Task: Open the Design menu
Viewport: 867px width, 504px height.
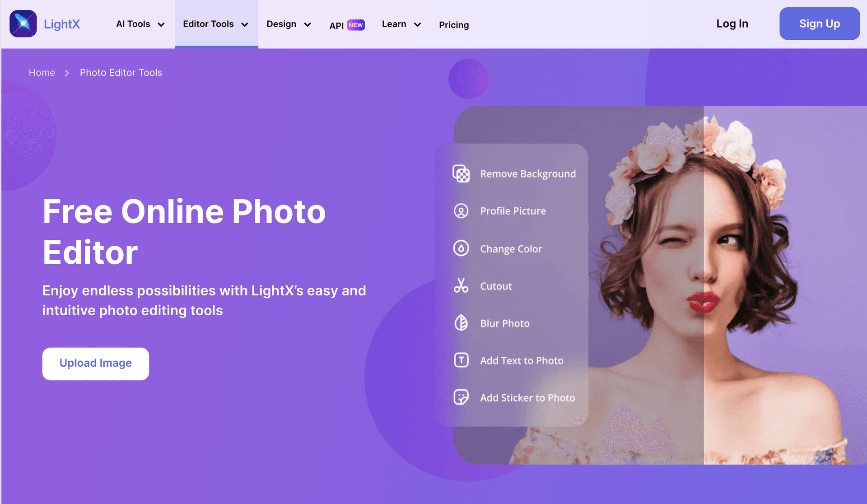Action: tap(289, 24)
